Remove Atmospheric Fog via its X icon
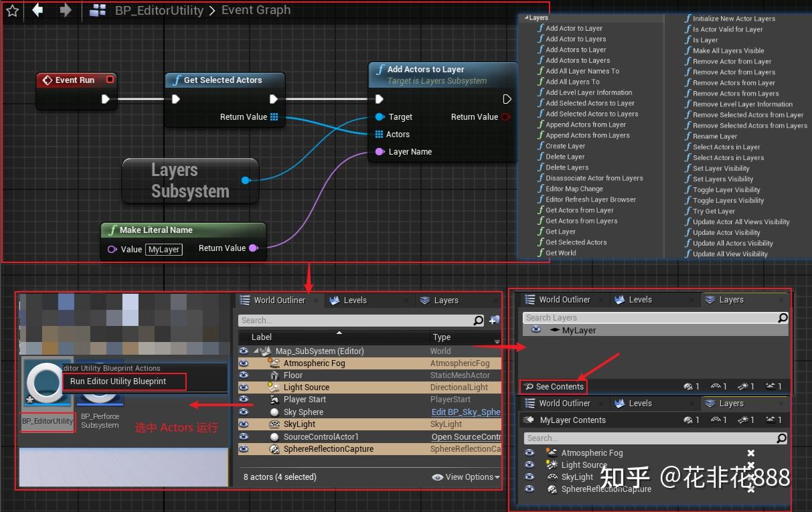Screen dimensions: 812x512 (751, 452)
